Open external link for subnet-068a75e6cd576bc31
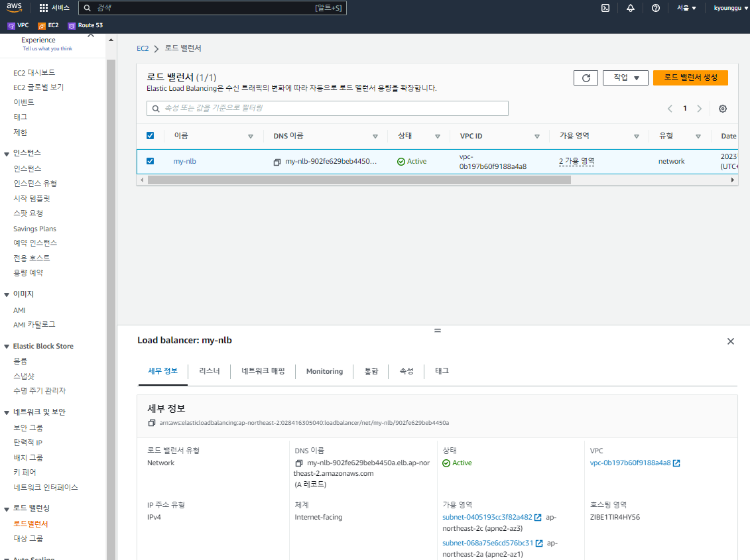Viewport: 750px width, 560px height. click(539, 543)
